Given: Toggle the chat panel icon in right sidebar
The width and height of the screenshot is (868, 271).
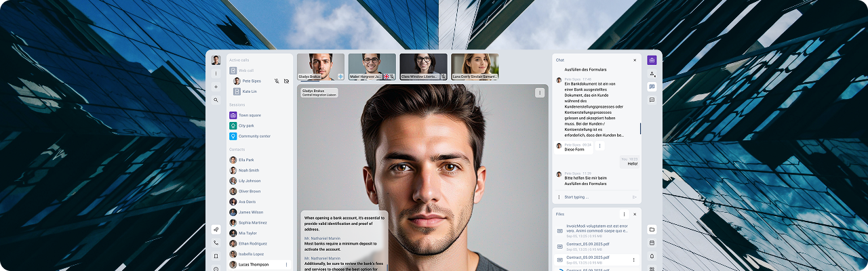Looking at the screenshot, I should [652, 87].
